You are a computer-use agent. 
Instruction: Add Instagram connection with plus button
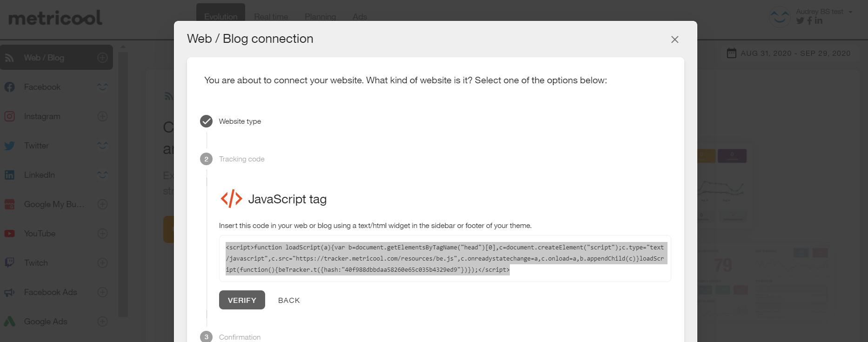point(103,116)
